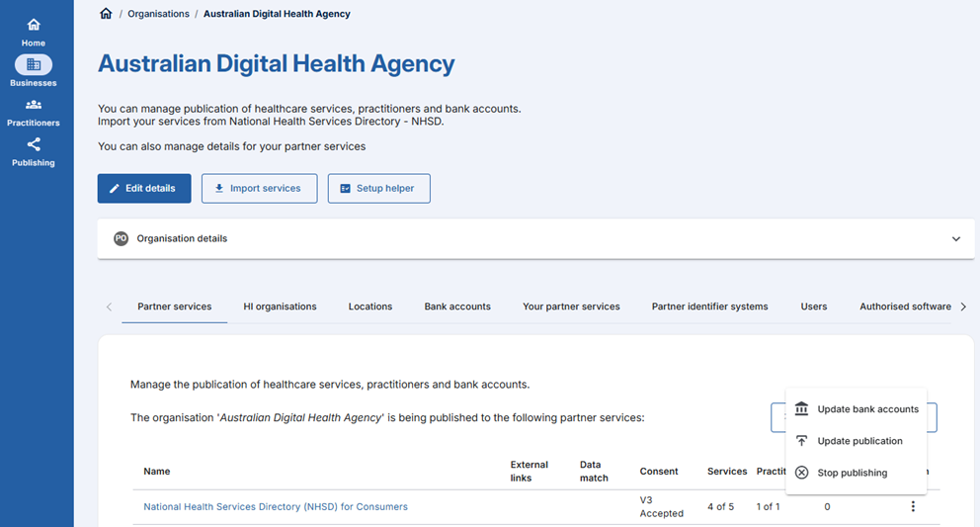Switch to the Locations tab
Image resolution: width=980 pixels, height=527 pixels.
[370, 307]
